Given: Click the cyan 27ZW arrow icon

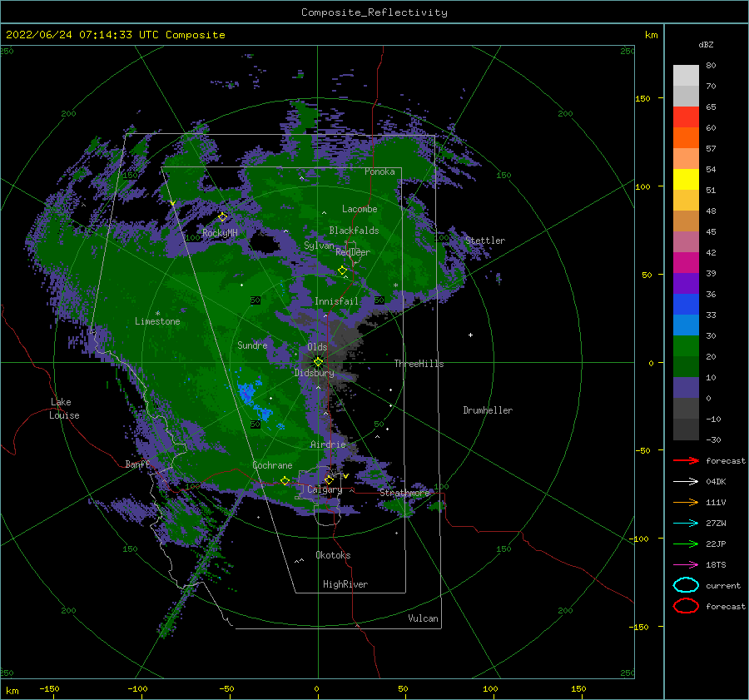Looking at the screenshot, I should pos(686,524).
